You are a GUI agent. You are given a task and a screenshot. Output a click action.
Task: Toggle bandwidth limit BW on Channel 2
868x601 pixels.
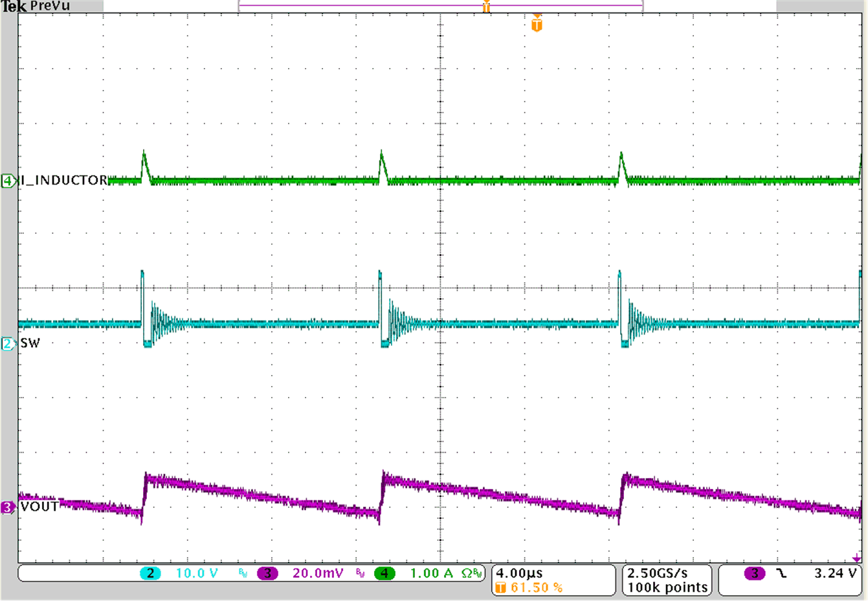[x=242, y=573]
